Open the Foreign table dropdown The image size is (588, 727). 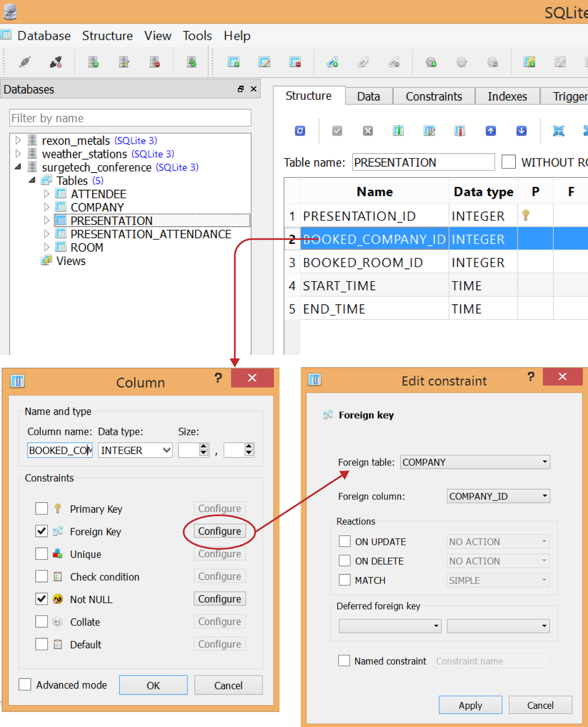click(x=475, y=462)
